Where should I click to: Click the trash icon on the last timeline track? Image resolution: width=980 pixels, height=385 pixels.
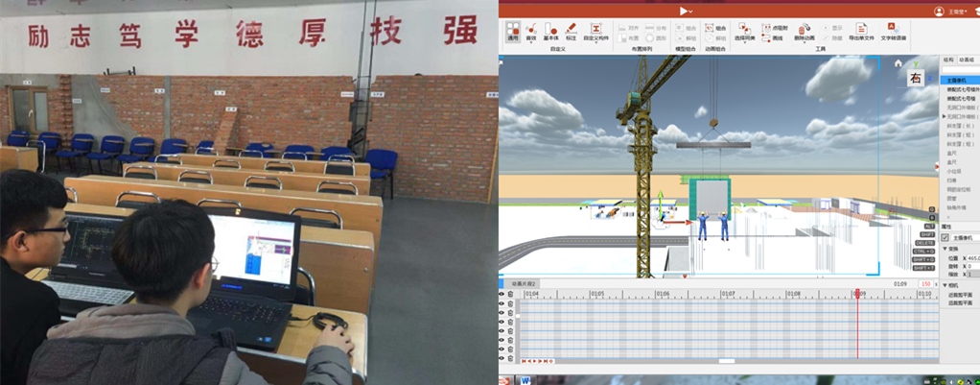(510, 357)
